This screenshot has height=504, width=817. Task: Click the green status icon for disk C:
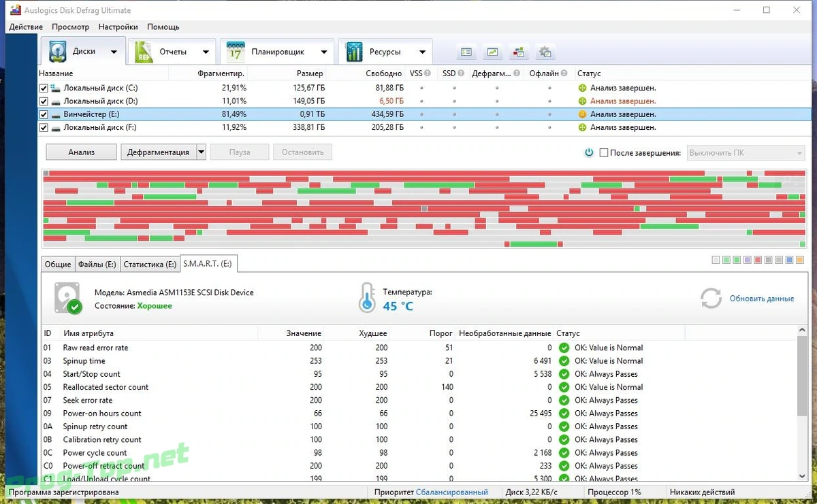(582, 88)
